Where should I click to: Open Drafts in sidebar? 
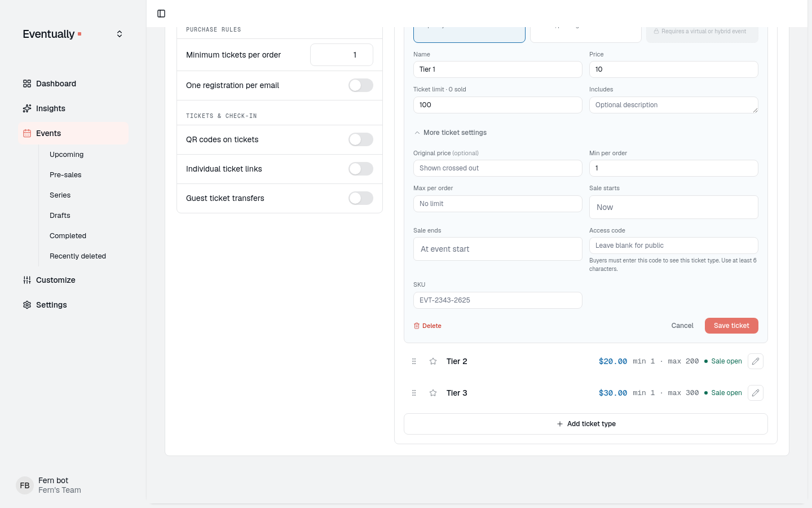(60, 216)
